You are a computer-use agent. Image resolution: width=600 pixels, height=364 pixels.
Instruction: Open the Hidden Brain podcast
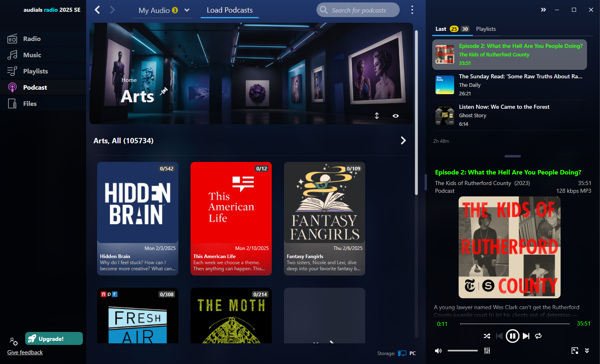click(138, 219)
